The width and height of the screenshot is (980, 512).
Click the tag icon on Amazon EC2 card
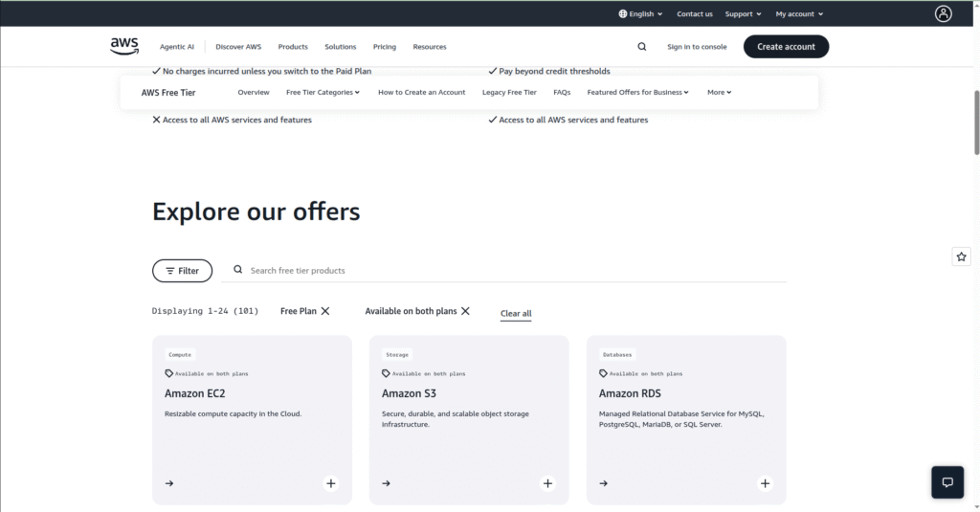[168, 373]
